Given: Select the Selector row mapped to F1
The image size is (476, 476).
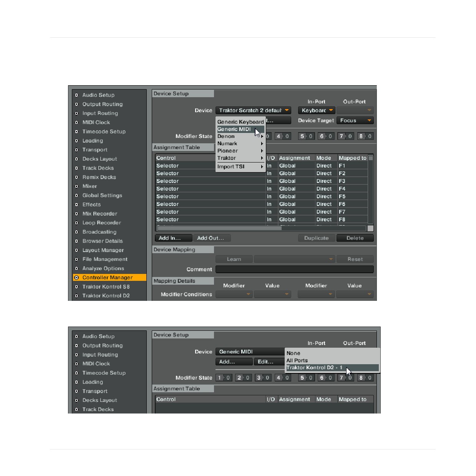Looking at the screenshot, I should point(261,166).
